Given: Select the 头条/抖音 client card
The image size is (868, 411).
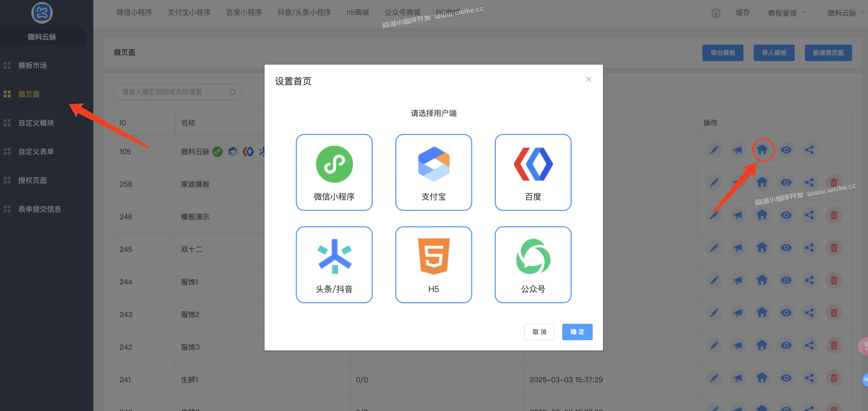Looking at the screenshot, I should click(x=334, y=265).
